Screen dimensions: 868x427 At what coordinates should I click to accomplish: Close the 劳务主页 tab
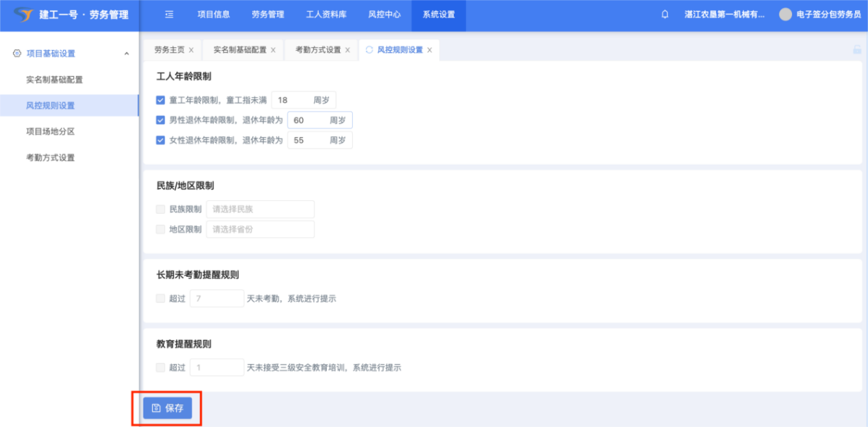tap(191, 50)
